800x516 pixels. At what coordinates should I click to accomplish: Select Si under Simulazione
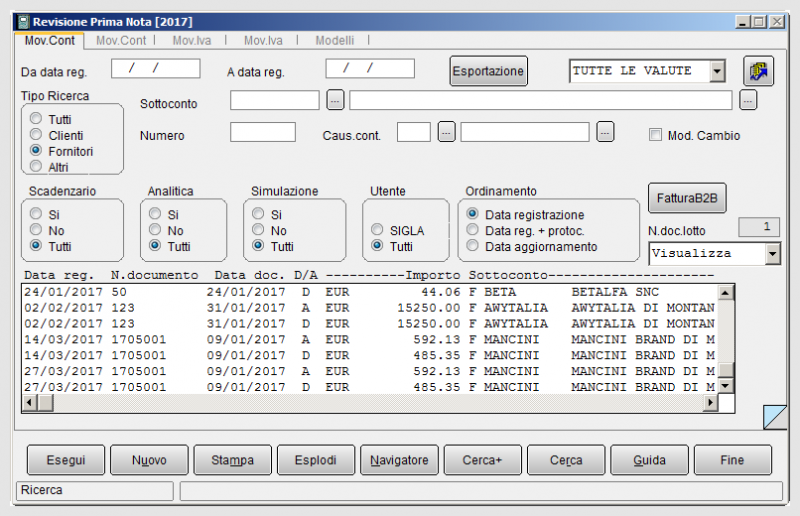click(258, 213)
